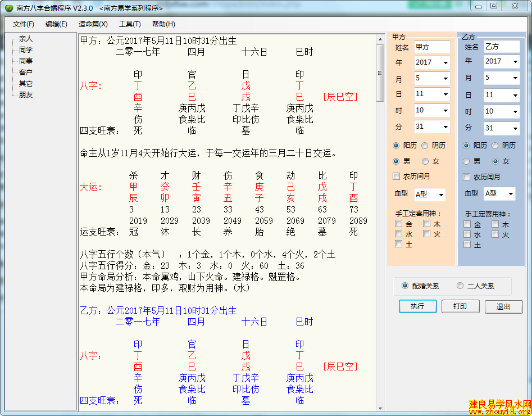The width and height of the screenshot is (532, 416).
Task: Check the 金 element box for 甲方
Action: click(398, 224)
